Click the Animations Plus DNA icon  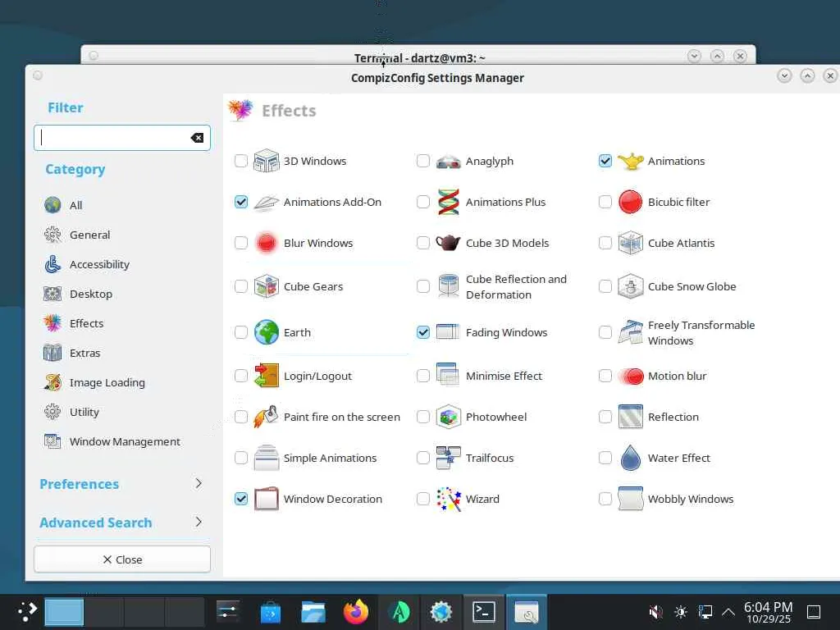click(x=449, y=202)
